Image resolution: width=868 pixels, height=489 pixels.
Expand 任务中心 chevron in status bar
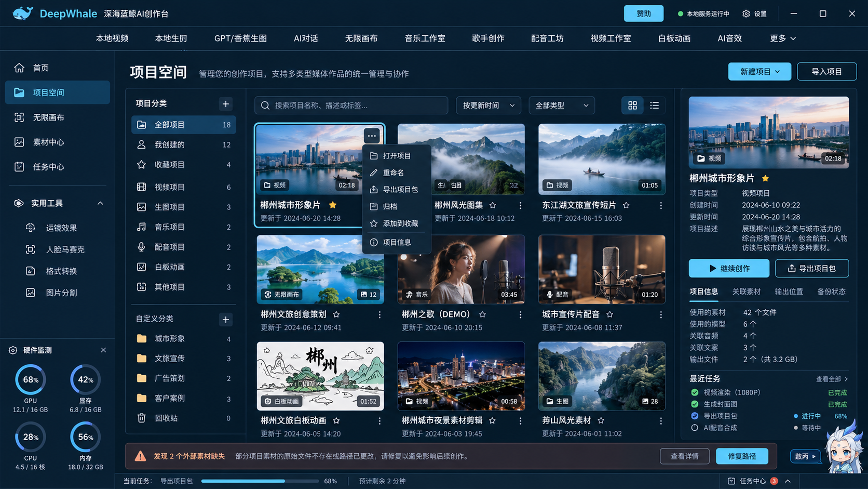(788, 481)
